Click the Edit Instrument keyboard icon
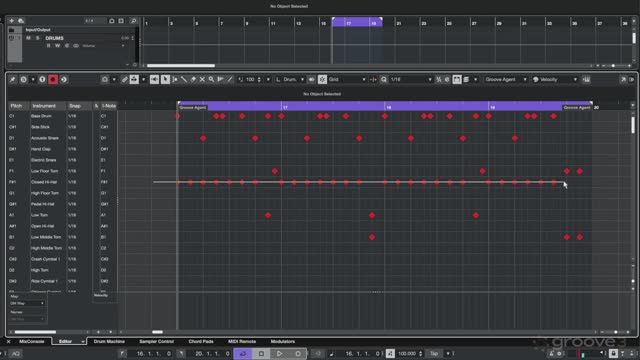The height and width of the screenshot is (360, 640). pyautogui.click(x=587, y=79)
